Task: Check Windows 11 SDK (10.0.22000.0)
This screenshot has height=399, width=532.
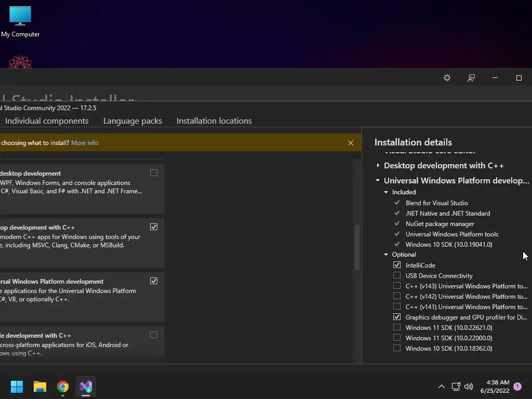Action: click(x=396, y=338)
